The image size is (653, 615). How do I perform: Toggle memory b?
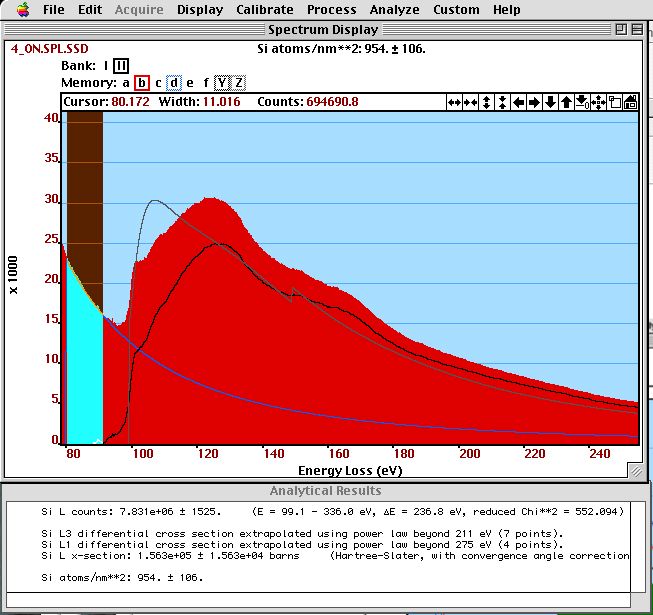coord(142,83)
